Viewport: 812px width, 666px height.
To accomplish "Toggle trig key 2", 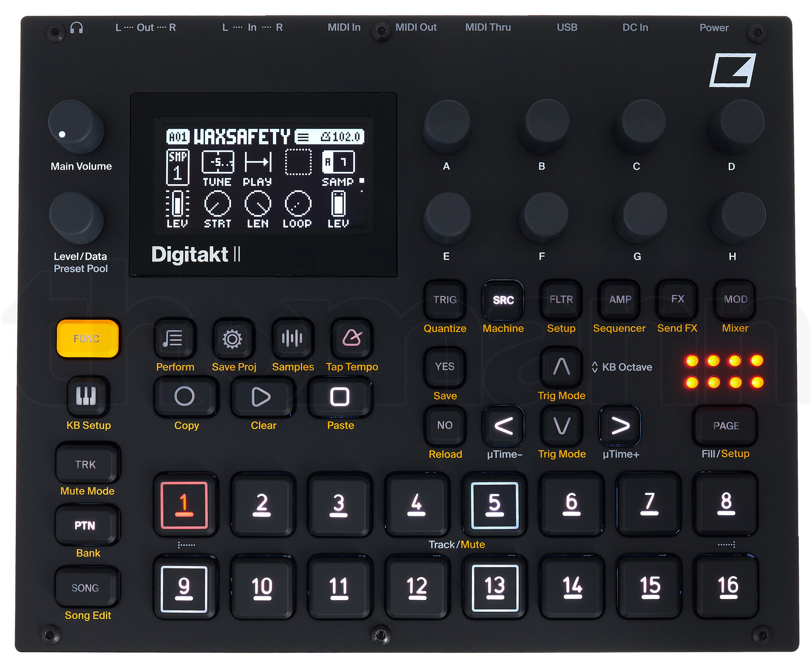I will (262, 505).
